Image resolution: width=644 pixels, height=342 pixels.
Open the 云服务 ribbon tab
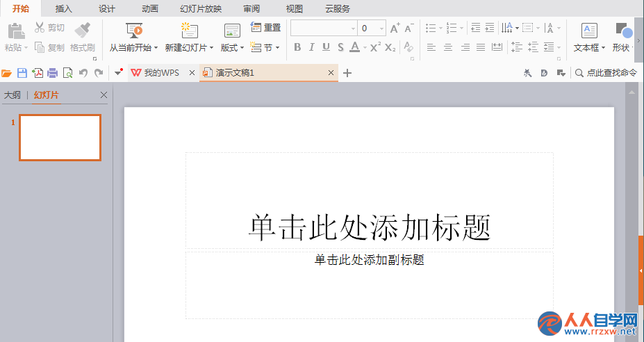point(338,8)
